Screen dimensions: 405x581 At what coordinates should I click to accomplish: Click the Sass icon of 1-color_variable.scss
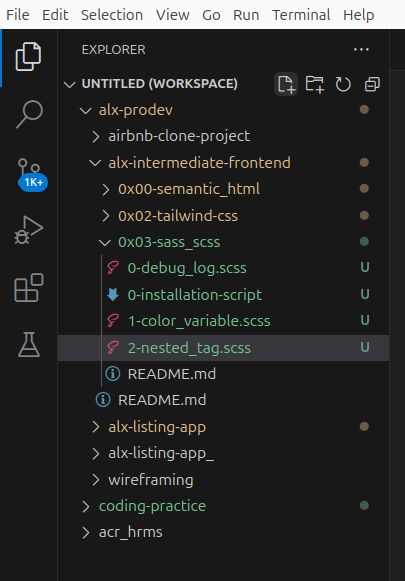[x=113, y=321]
